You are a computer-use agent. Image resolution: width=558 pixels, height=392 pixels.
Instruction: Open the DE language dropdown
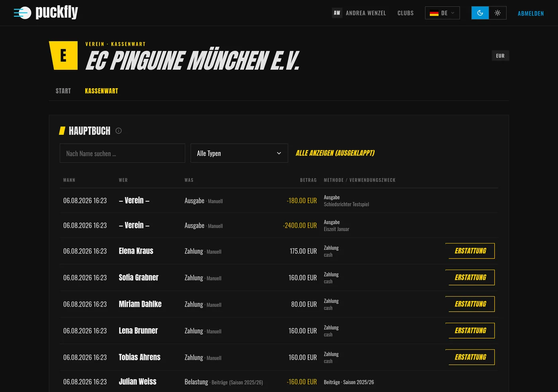[442, 13]
